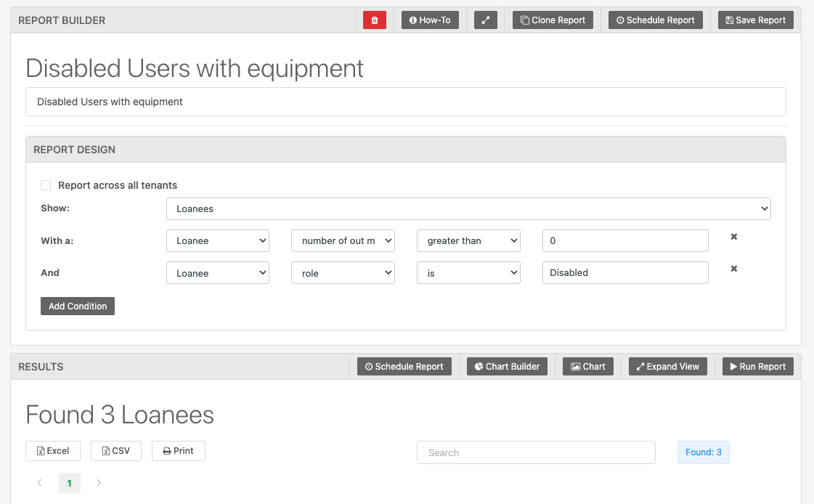
Task: Export results to Excel
Action: pos(52,450)
